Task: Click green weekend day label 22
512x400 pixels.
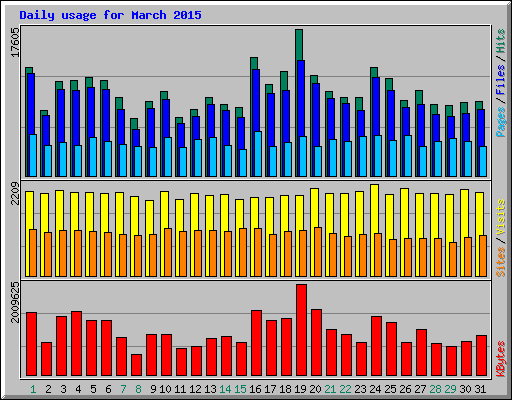Action: point(345,389)
